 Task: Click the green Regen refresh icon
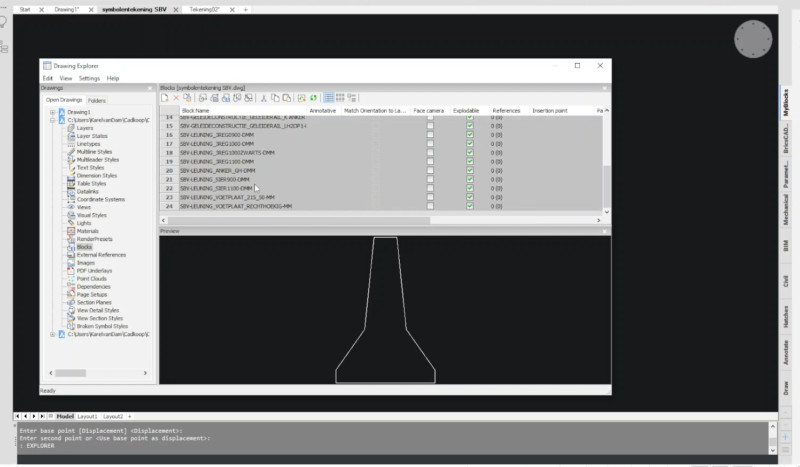[x=313, y=98]
